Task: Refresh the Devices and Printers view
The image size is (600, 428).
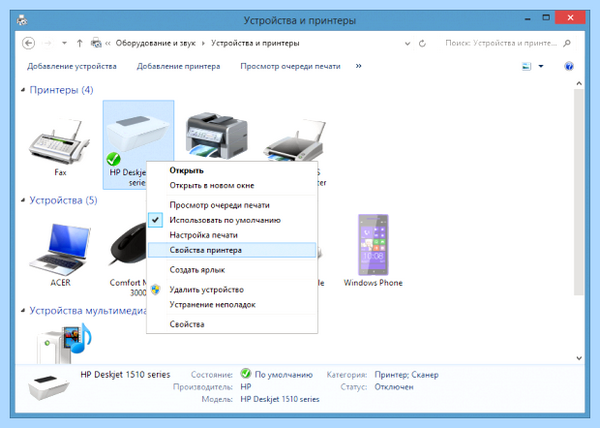Action: pyautogui.click(x=422, y=43)
